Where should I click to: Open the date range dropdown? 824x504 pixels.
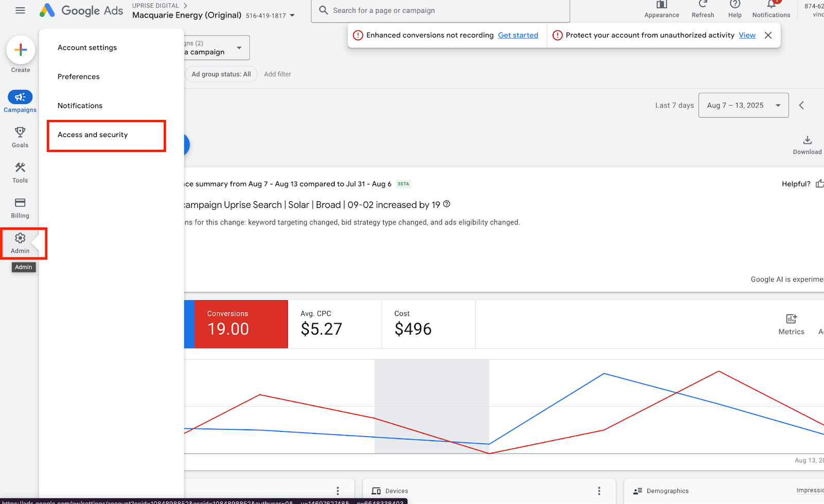pyautogui.click(x=743, y=105)
